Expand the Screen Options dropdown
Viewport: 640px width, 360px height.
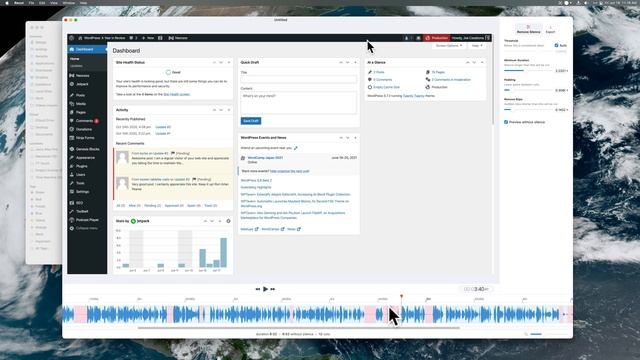(x=449, y=46)
